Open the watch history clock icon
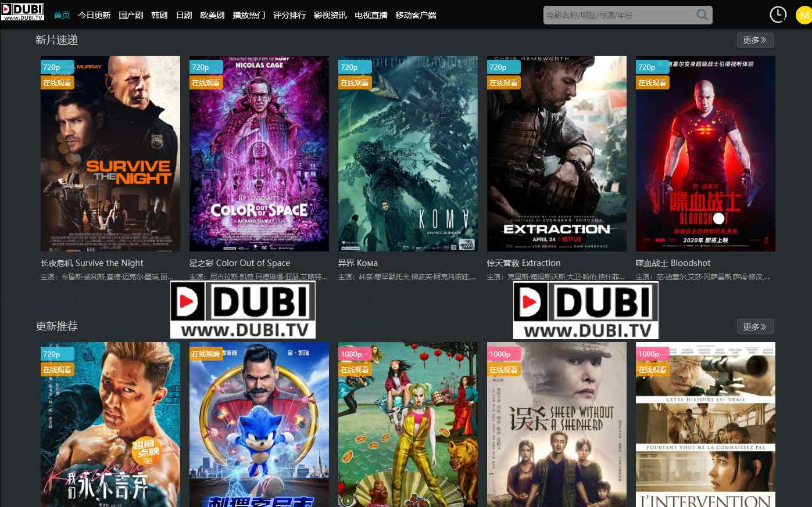The width and height of the screenshot is (812, 507). click(778, 15)
